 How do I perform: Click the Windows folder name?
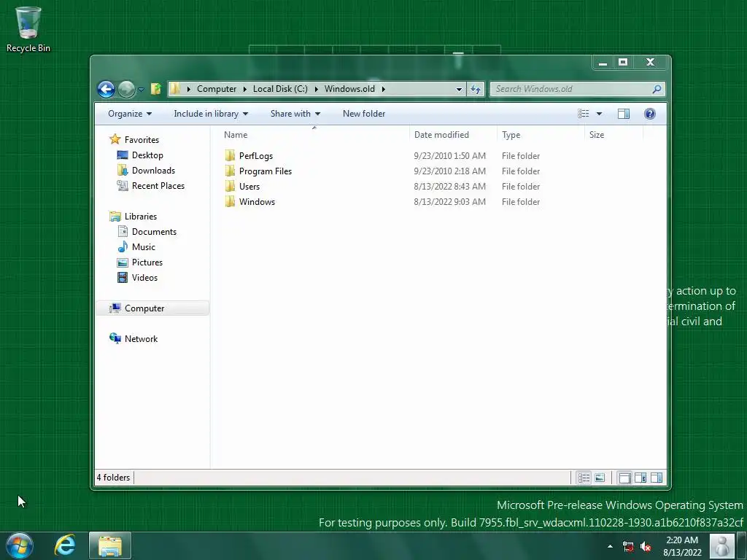pyautogui.click(x=257, y=201)
